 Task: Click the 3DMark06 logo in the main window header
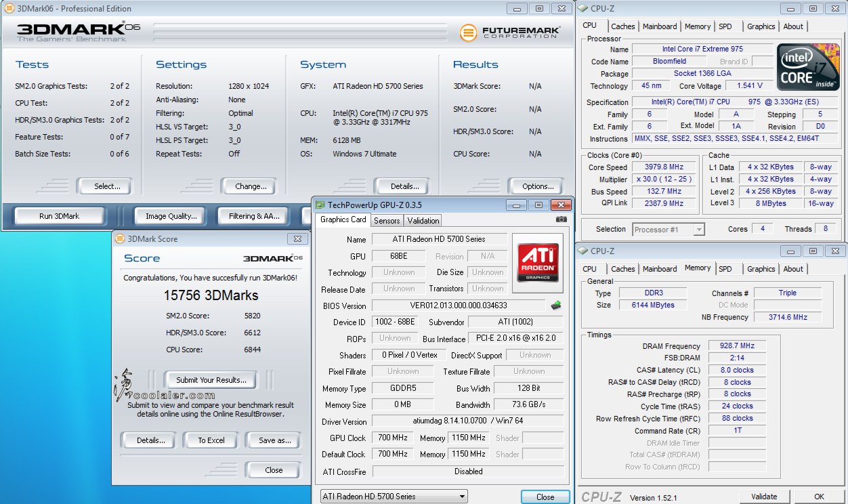(79, 32)
